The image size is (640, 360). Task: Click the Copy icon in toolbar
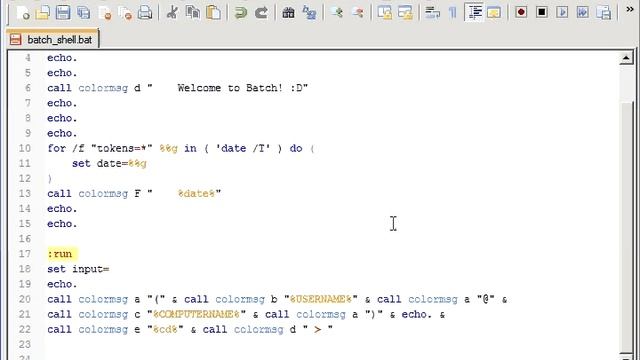pyautogui.click(x=192, y=13)
